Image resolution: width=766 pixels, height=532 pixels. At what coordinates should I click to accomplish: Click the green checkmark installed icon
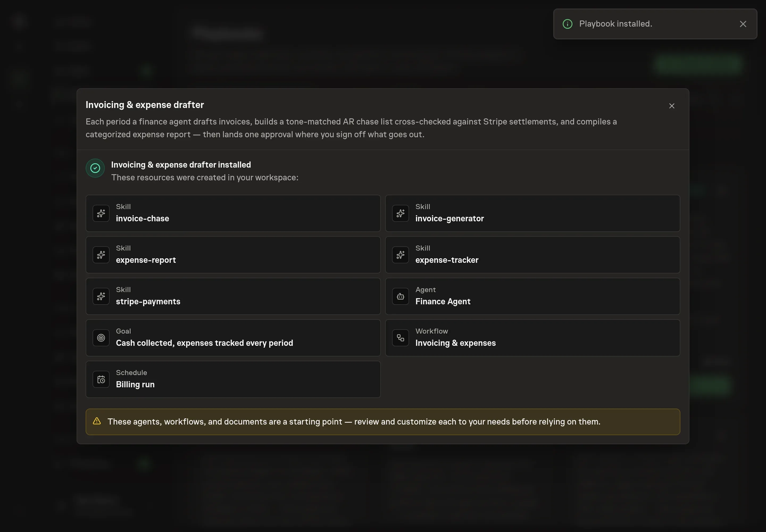[95, 168]
